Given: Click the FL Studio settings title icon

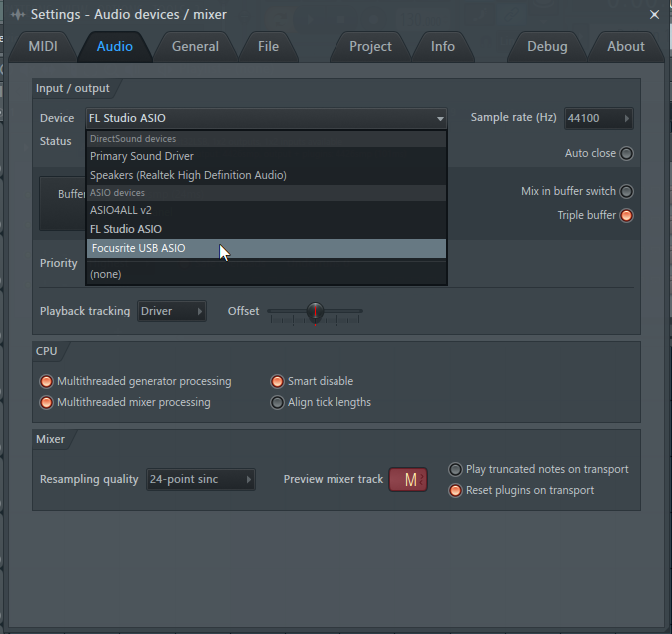Looking at the screenshot, I should [18, 15].
